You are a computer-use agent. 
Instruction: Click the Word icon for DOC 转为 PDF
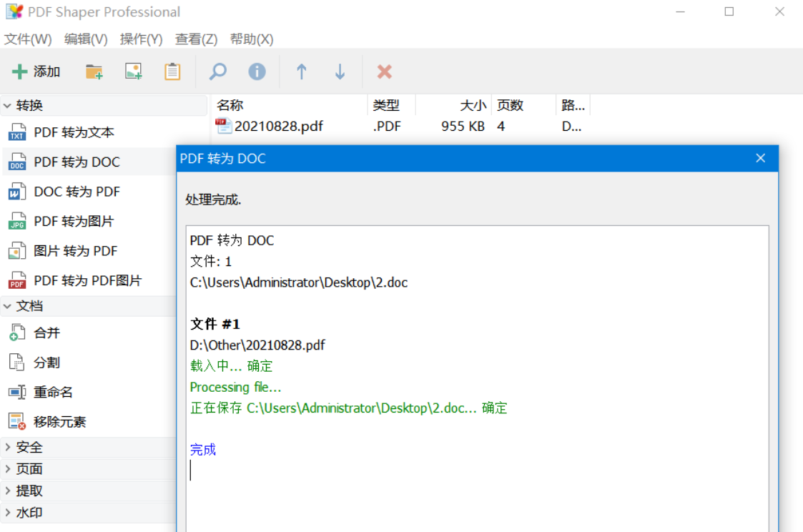(x=17, y=192)
